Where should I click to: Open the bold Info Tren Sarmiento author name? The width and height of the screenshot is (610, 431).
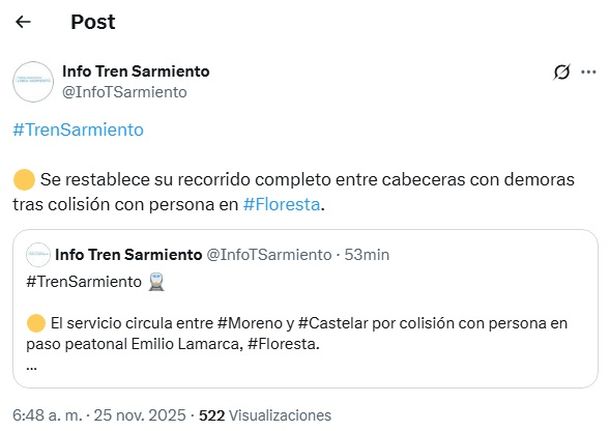click(x=136, y=72)
